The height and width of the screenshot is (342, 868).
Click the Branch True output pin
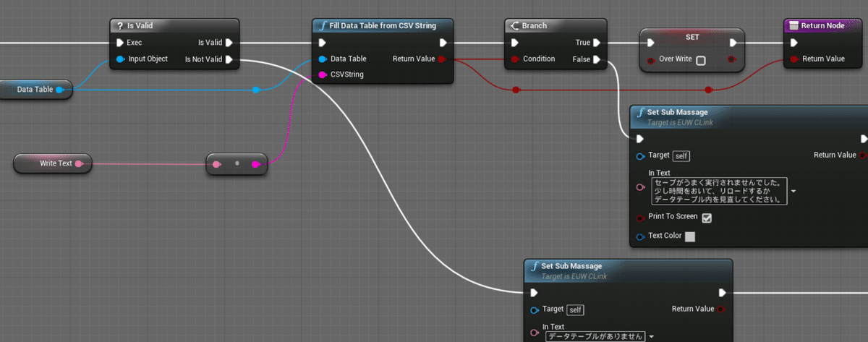coord(597,43)
